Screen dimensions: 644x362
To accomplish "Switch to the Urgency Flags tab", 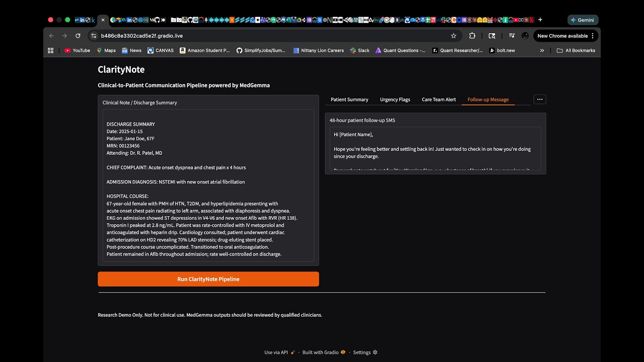I will point(395,100).
